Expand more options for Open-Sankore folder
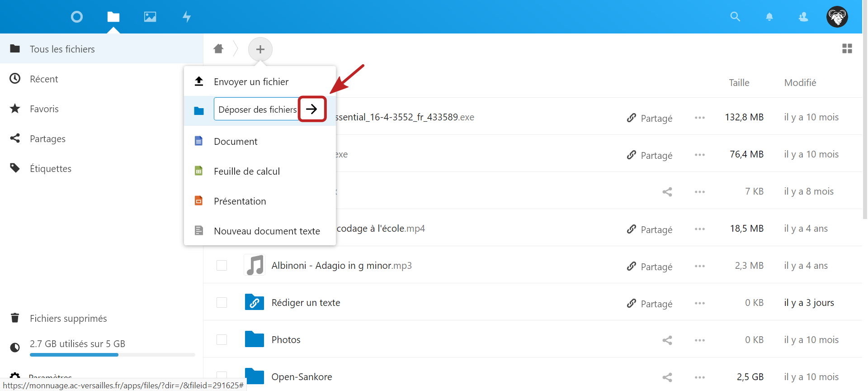Image resolution: width=868 pixels, height=391 pixels. point(699,377)
